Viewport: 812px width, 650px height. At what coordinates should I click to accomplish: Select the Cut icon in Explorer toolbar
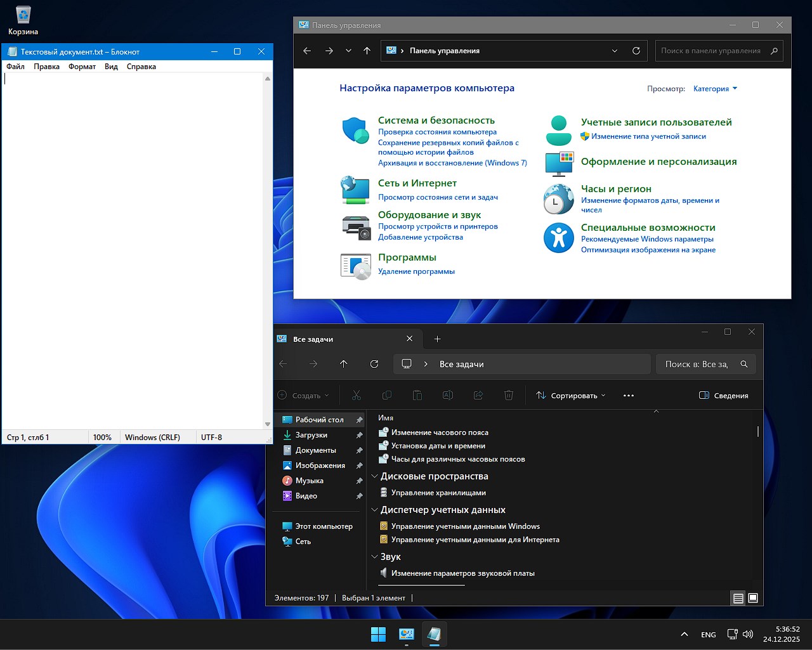(357, 394)
